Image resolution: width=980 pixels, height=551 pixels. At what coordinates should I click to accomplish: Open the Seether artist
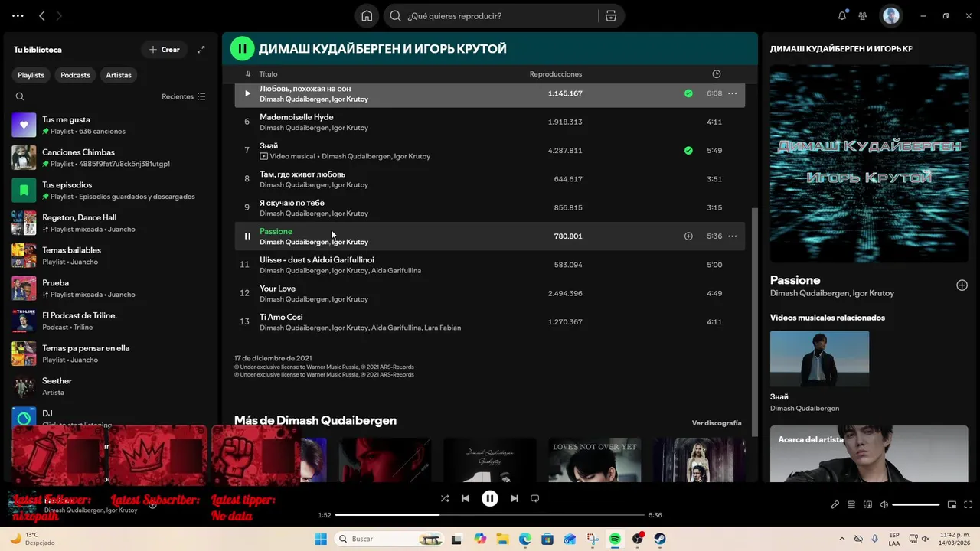[110, 386]
